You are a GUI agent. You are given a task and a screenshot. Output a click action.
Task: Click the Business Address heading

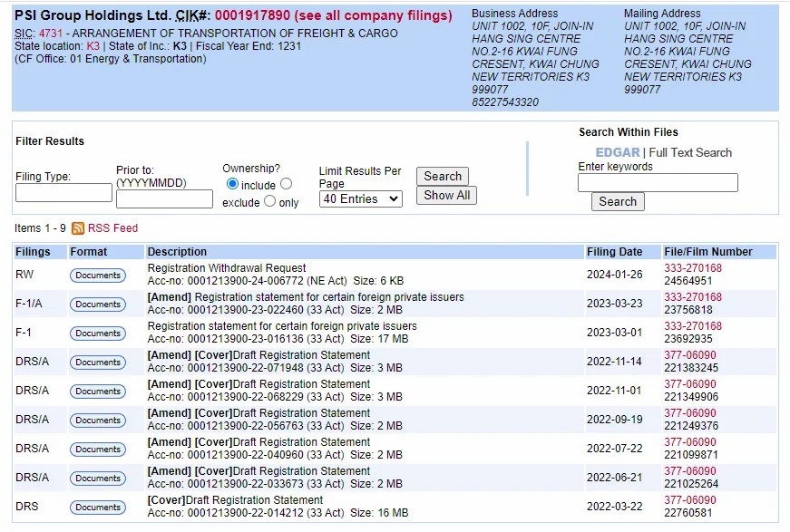(514, 14)
